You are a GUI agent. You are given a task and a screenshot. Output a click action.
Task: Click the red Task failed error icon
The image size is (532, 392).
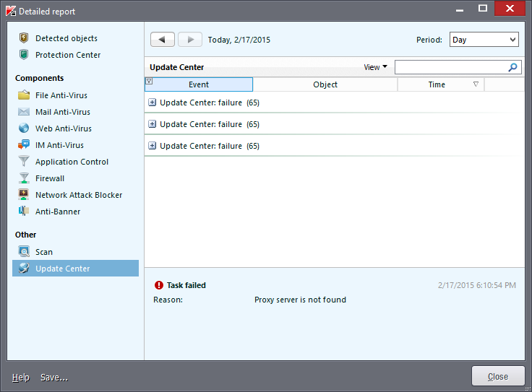[158, 285]
